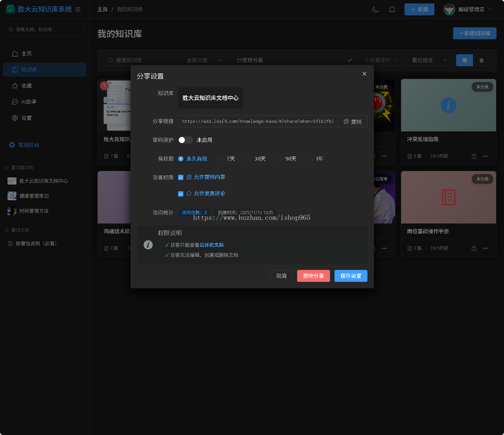Open the AI助手 sidebar item
The image size is (504, 435).
pyautogui.click(x=45, y=102)
